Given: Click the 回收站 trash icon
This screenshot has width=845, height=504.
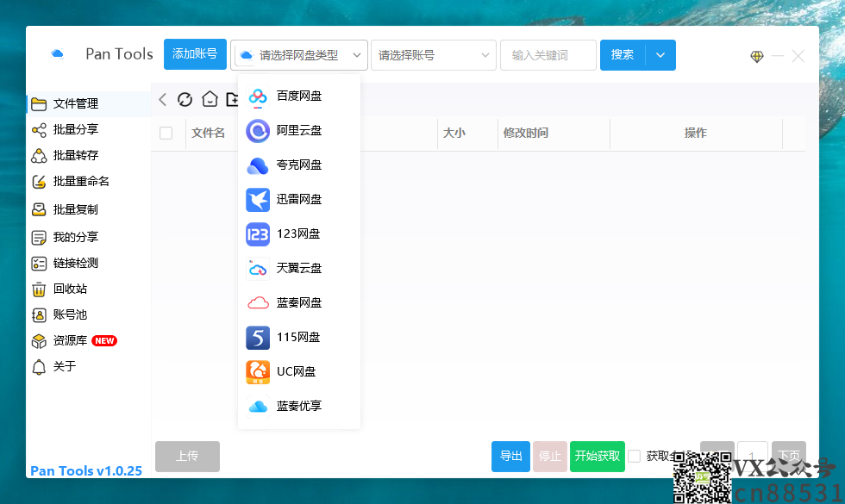Looking at the screenshot, I should coord(39,289).
